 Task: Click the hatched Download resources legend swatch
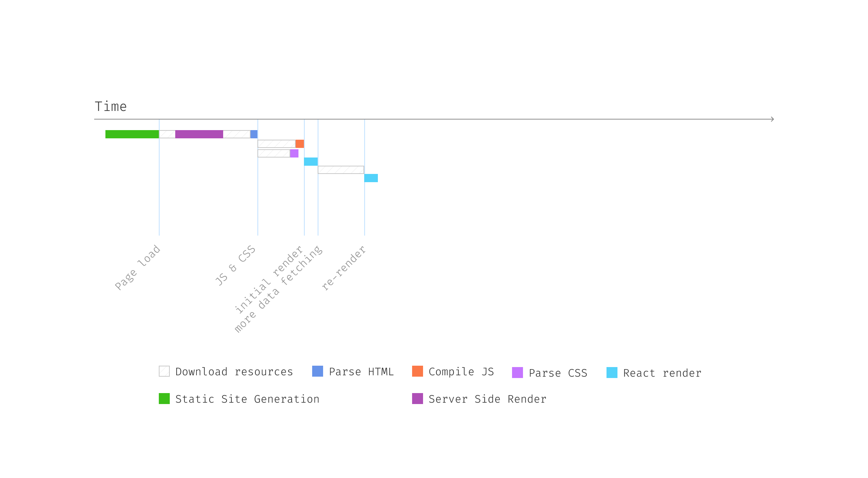click(164, 371)
